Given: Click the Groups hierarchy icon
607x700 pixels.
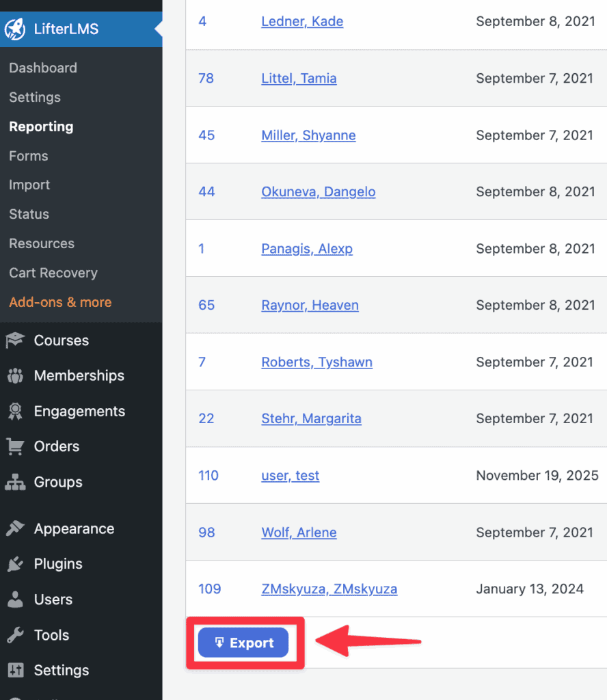Looking at the screenshot, I should [x=15, y=482].
